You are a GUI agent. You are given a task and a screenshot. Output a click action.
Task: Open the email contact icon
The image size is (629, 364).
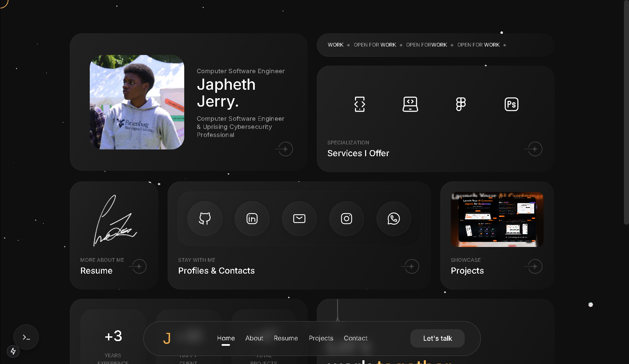pos(299,219)
